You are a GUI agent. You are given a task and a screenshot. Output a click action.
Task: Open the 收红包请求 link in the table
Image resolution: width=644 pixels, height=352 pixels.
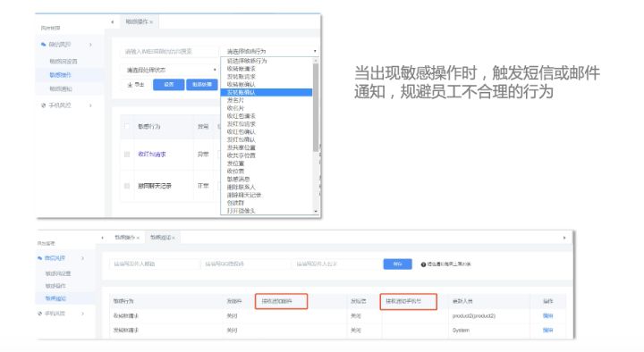point(152,155)
